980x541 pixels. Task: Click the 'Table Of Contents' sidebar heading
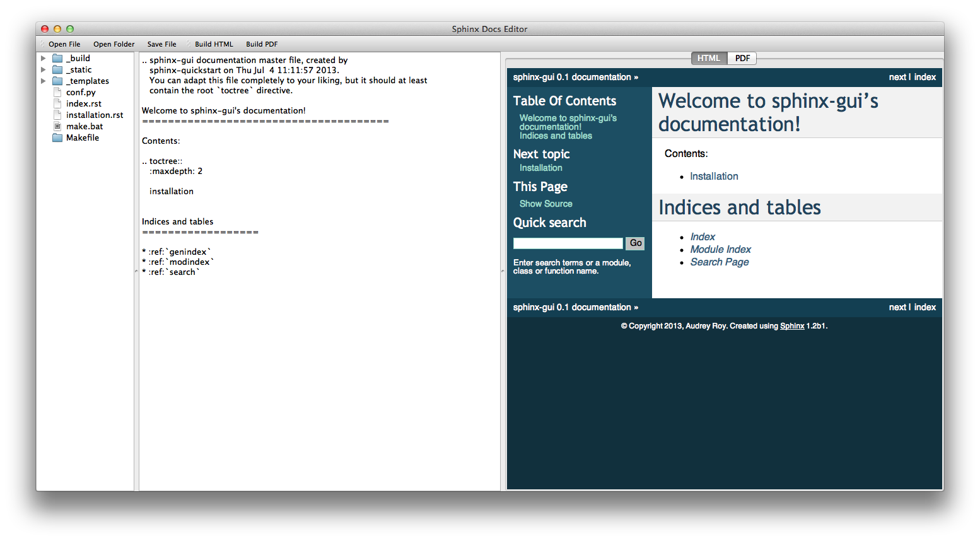point(564,101)
